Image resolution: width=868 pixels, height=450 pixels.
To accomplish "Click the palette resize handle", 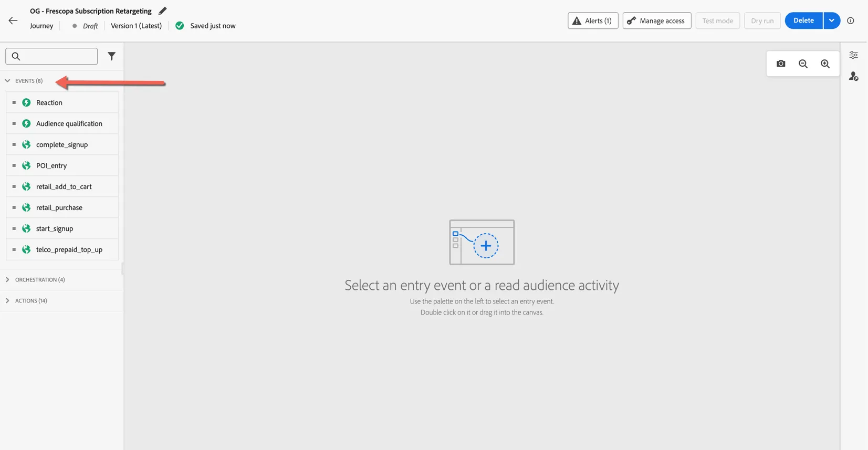I will click(x=122, y=269).
